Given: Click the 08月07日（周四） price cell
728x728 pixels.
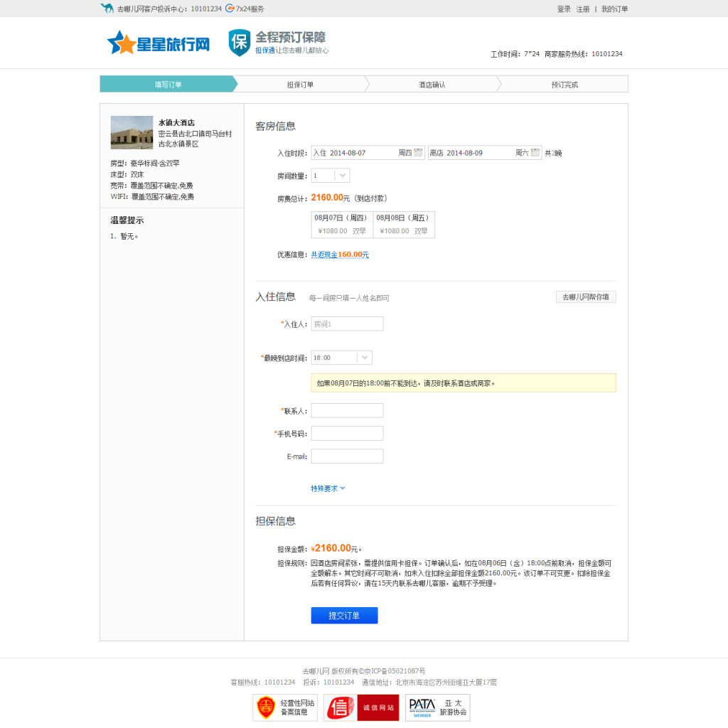Looking at the screenshot, I should (342, 224).
